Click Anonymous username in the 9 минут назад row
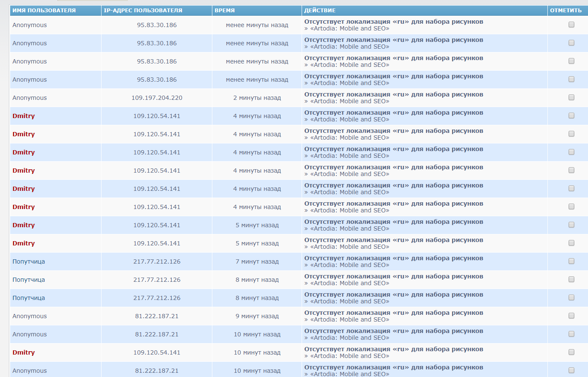 click(x=30, y=316)
